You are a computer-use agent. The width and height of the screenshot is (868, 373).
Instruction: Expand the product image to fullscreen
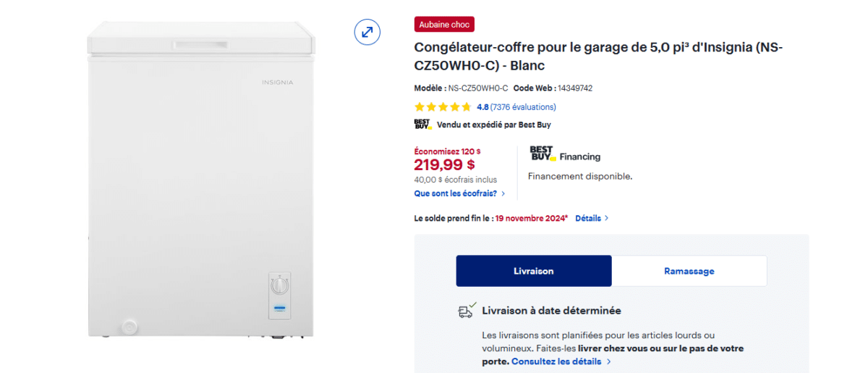[367, 32]
